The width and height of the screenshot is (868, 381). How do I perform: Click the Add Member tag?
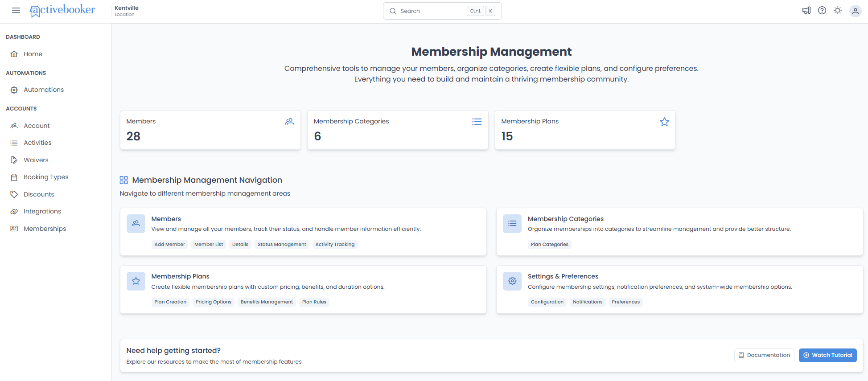[170, 245]
